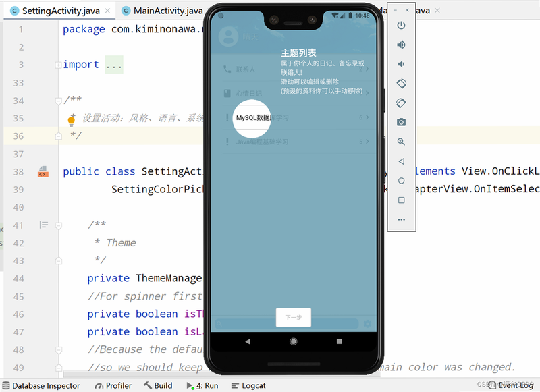Open the Database Inspector tool window
Screen dimensions: 540x392
pos(41,385)
